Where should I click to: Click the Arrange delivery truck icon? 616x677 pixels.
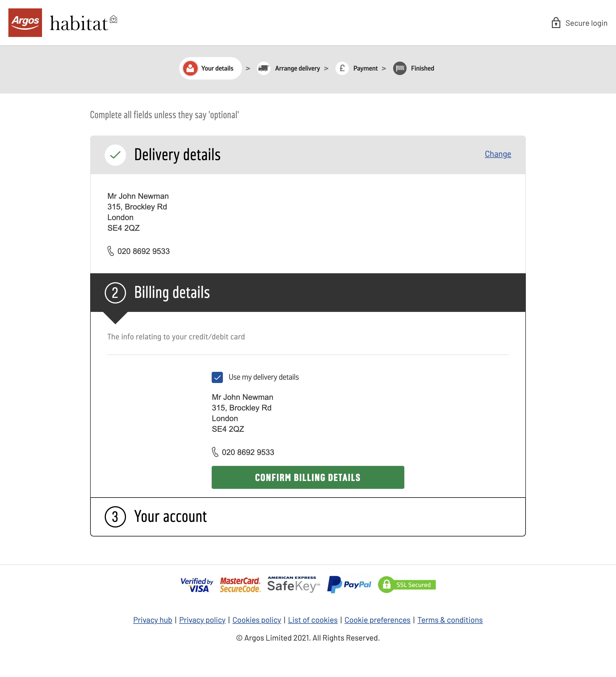[x=264, y=68]
